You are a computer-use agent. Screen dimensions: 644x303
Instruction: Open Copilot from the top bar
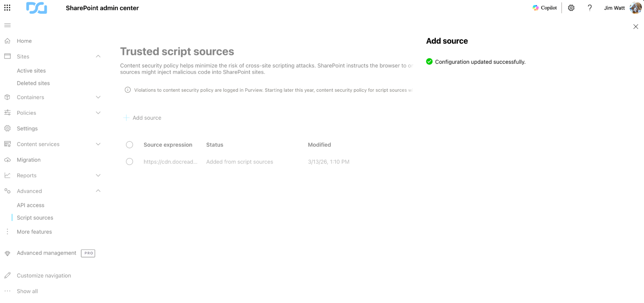544,7
